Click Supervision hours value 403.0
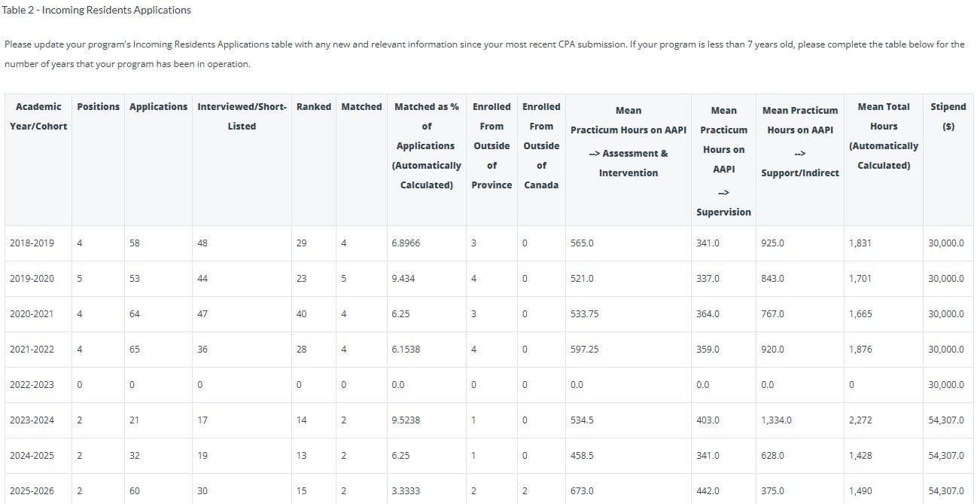Image resolution: width=980 pixels, height=504 pixels. coord(708,420)
